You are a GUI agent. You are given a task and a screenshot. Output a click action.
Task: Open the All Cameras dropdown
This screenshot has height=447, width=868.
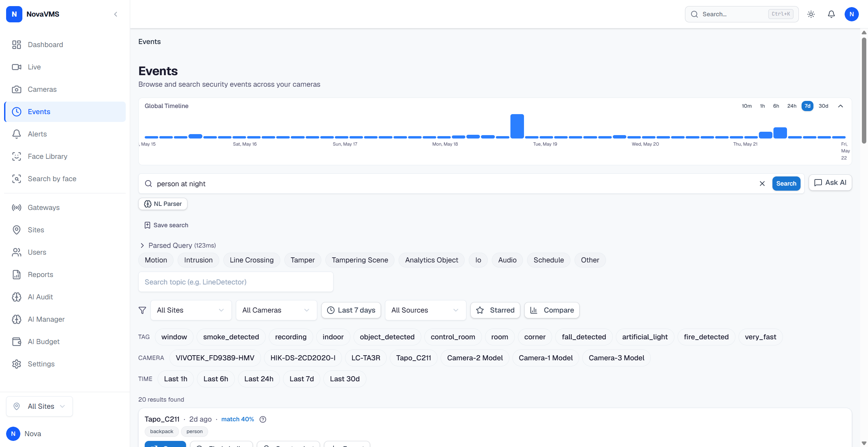tap(277, 310)
